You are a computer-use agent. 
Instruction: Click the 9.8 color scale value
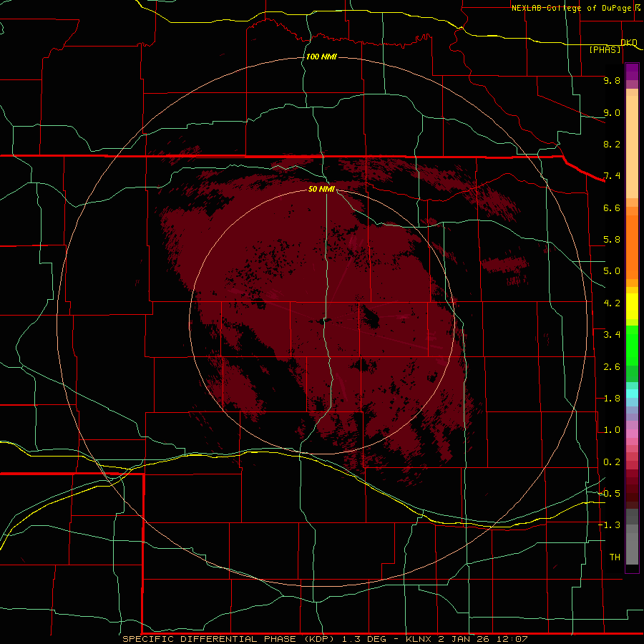coord(612,80)
